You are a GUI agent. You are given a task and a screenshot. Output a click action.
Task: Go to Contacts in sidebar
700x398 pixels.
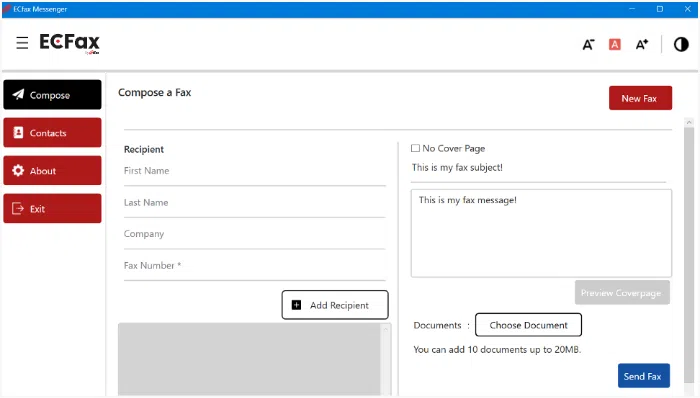tap(52, 133)
